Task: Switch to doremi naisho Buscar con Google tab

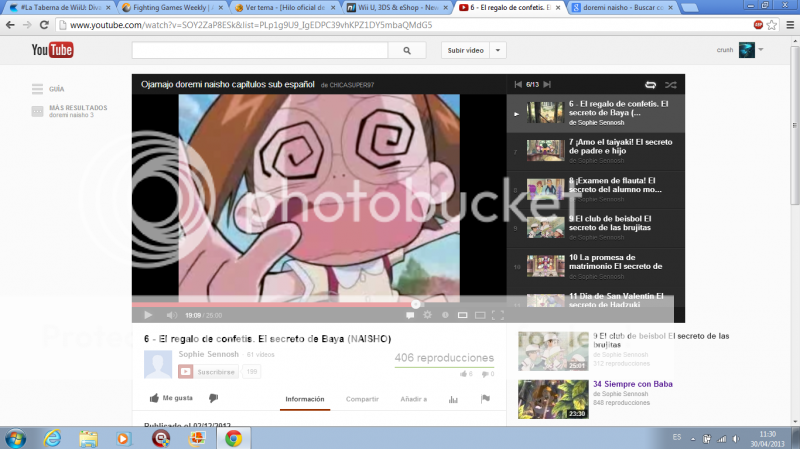Action: [622, 8]
